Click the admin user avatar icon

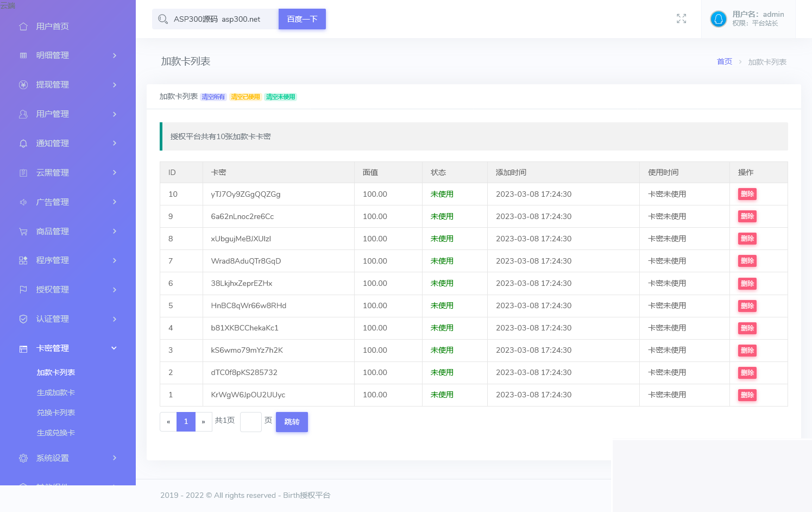[718, 19]
